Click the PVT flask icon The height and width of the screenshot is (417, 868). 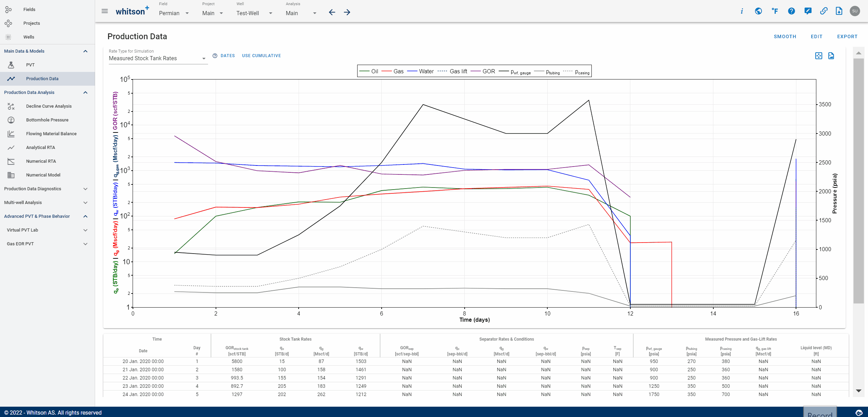(x=11, y=65)
